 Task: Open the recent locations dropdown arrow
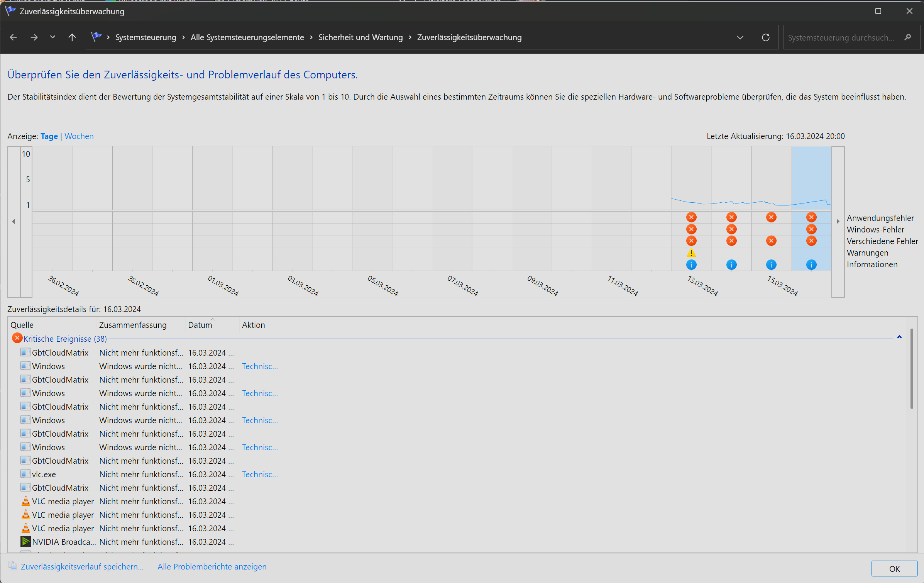[52, 37]
